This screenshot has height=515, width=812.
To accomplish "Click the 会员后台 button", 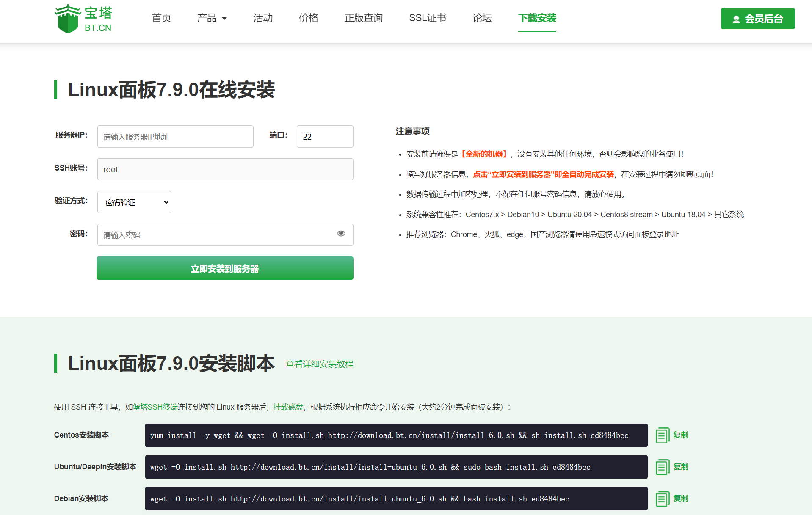I will [758, 19].
